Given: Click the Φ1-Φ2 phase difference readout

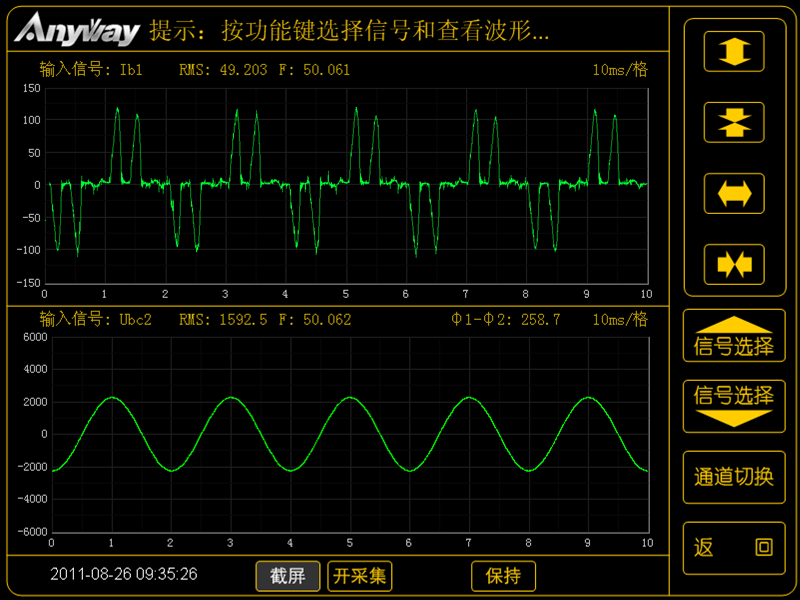Looking at the screenshot, I should (x=505, y=320).
